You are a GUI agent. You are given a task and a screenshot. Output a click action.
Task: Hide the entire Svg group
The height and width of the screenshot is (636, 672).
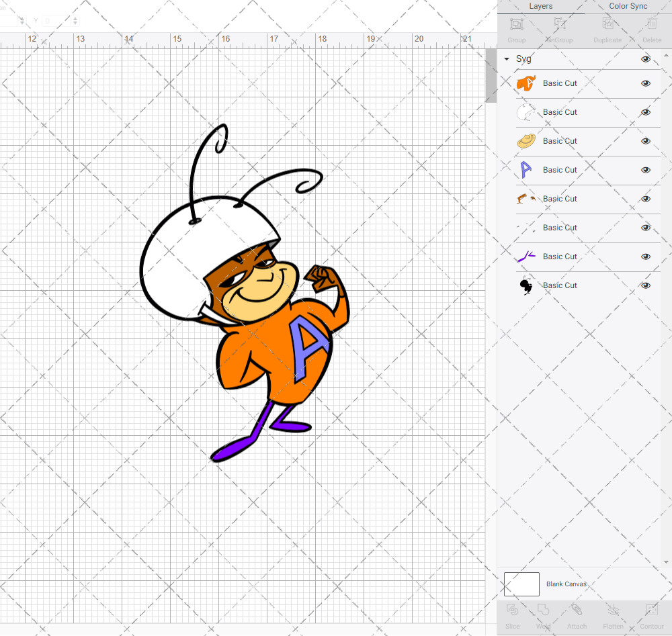pyautogui.click(x=646, y=59)
